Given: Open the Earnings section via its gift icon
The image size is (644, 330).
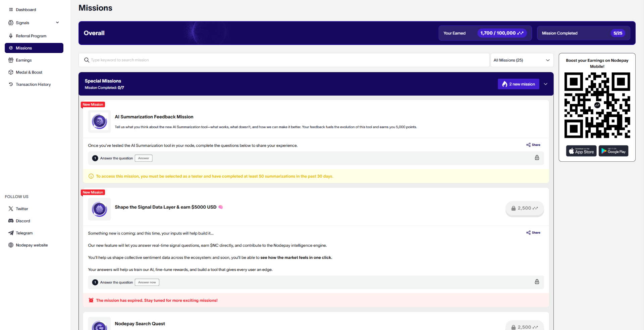Looking at the screenshot, I should pyautogui.click(x=11, y=60).
